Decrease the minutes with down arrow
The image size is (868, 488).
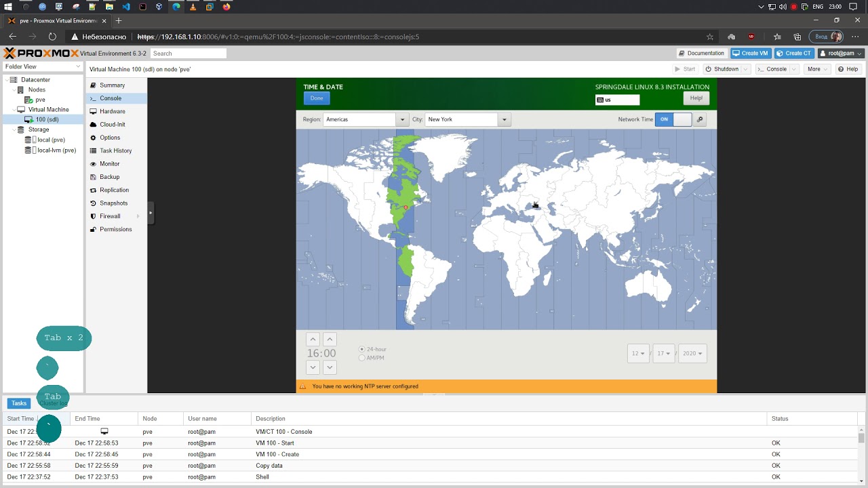330,367
